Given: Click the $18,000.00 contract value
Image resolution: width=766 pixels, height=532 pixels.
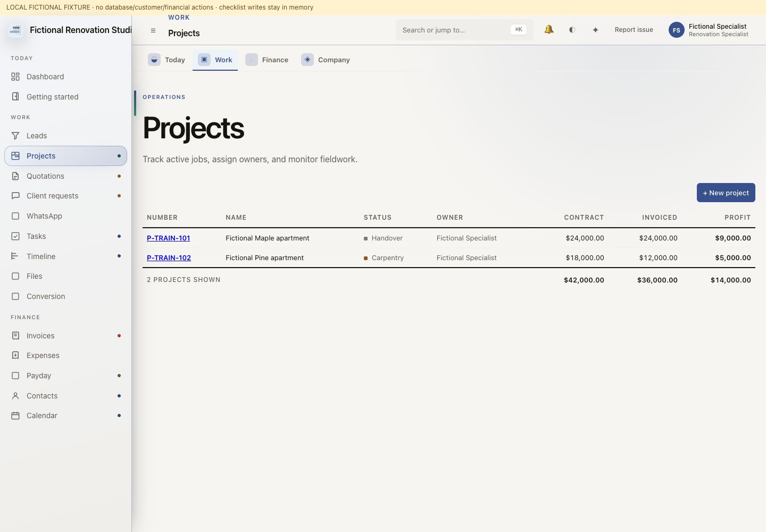Looking at the screenshot, I should click(585, 258).
